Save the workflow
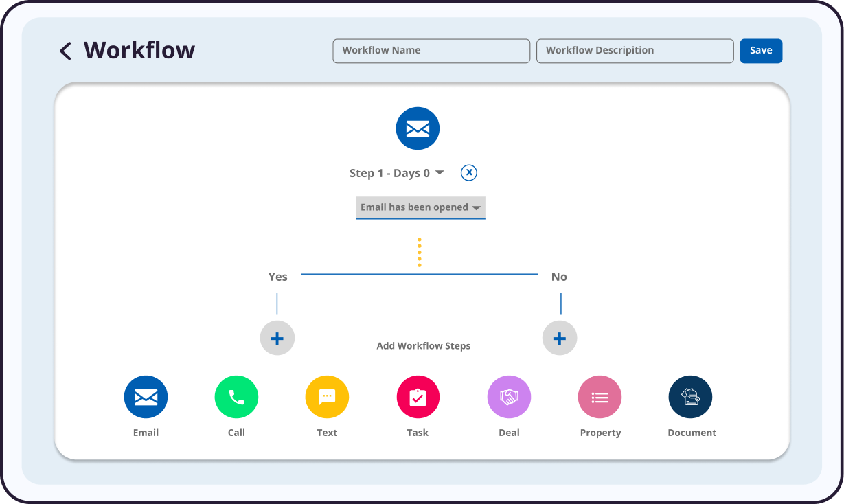The height and width of the screenshot is (504, 844). click(760, 51)
